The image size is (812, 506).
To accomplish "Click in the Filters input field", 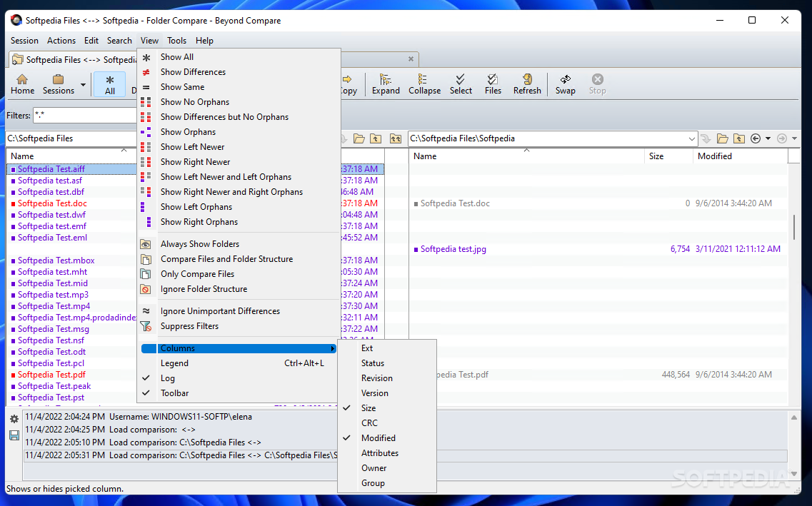I will tap(85, 116).
